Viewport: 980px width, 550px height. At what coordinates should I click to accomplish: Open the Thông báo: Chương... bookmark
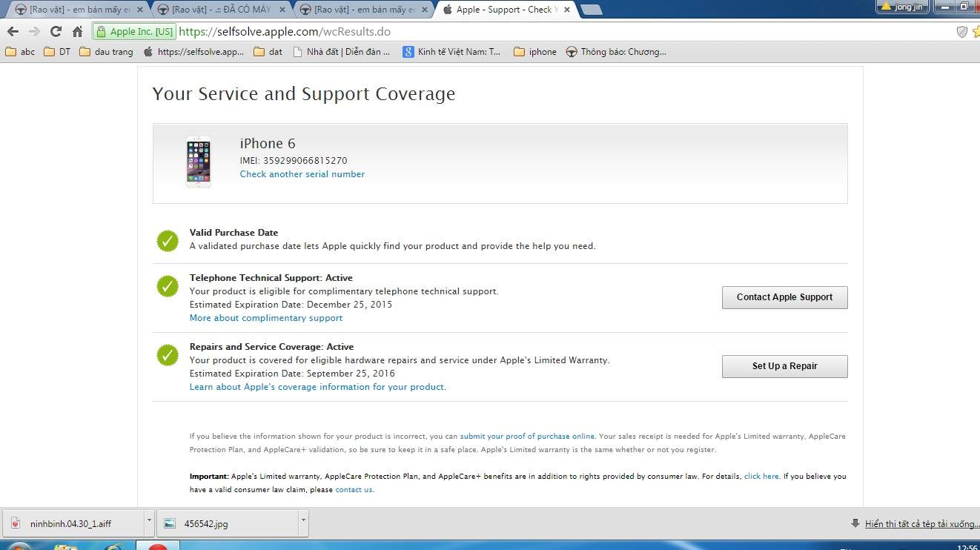tap(616, 52)
